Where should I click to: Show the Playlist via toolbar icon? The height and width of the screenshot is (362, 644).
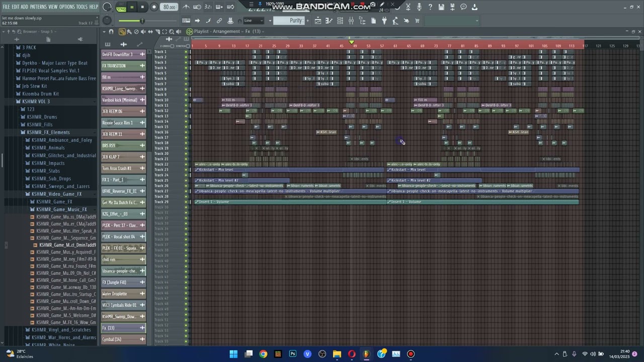pos(318,21)
